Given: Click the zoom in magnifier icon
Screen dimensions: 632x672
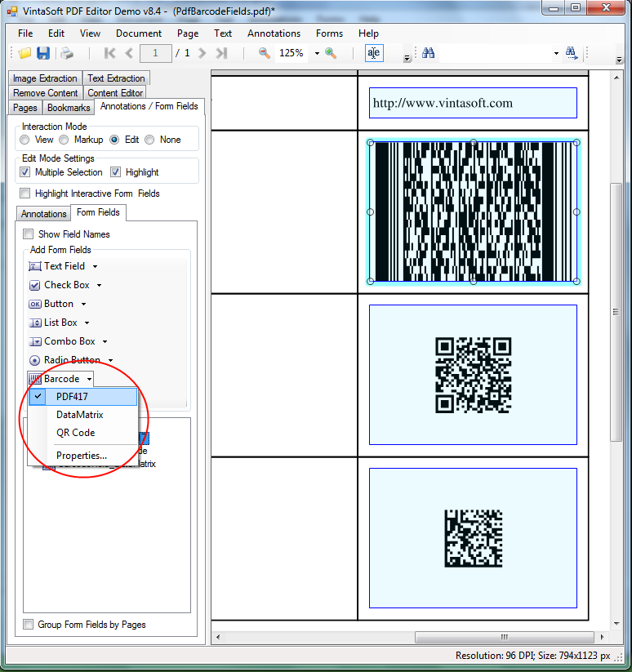Looking at the screenshot, I should click(331, 53).
